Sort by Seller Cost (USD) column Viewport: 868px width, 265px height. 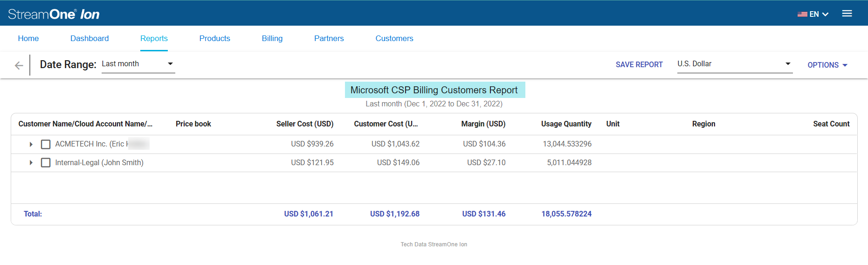click(x=305, y=124)
